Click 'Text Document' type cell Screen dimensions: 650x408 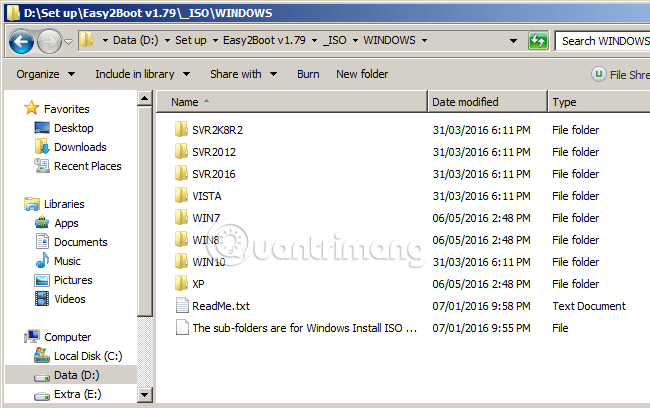coord(589,306)
